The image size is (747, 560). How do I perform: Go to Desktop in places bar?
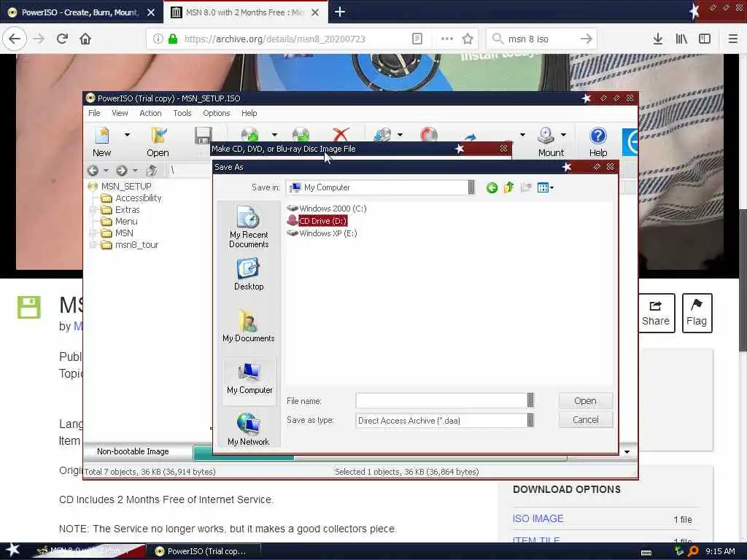point(249,274)
